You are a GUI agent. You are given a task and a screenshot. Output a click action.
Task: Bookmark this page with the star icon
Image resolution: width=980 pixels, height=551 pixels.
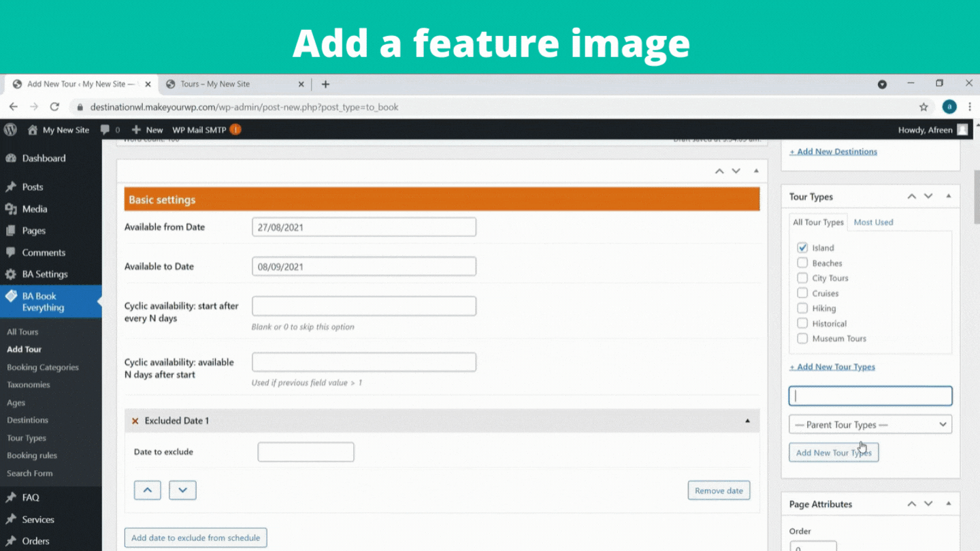tap(924, 107)
